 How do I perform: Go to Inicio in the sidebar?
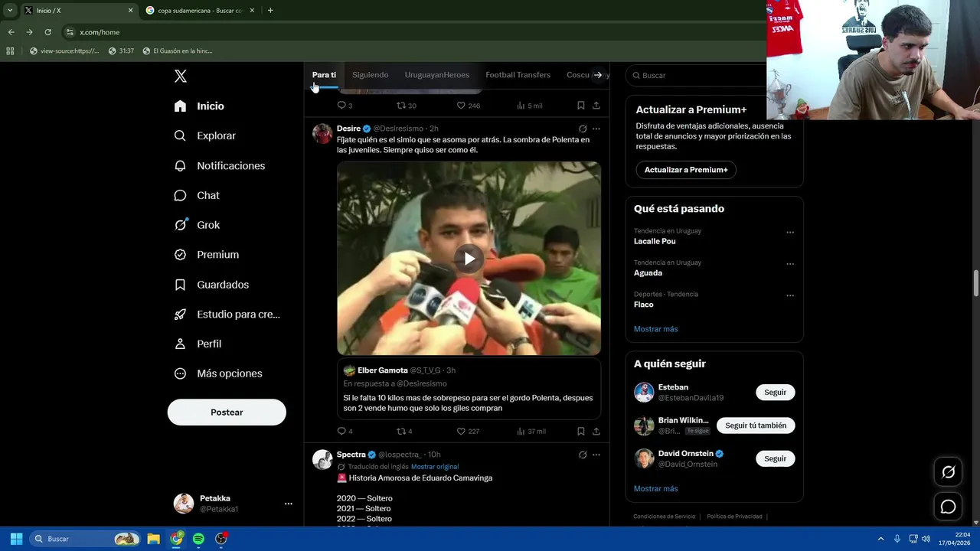coord(199,106)
